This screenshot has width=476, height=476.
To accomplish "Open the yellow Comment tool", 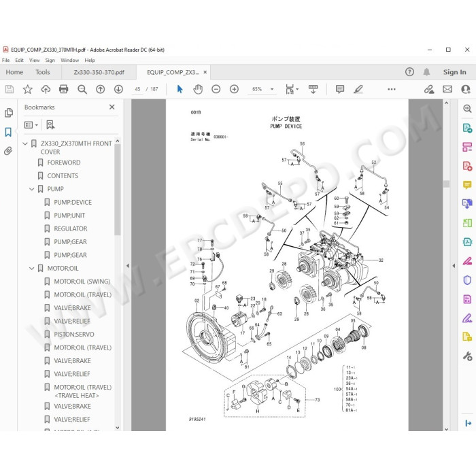I will point(467,185).
